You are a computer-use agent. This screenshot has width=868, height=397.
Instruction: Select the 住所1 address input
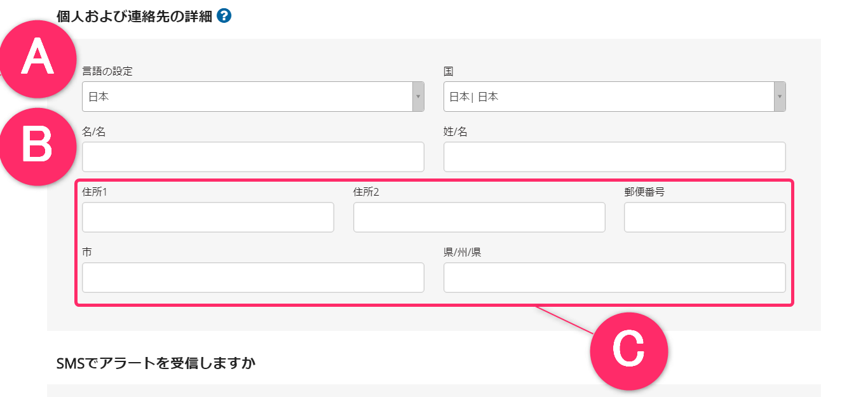coord(208,217)
